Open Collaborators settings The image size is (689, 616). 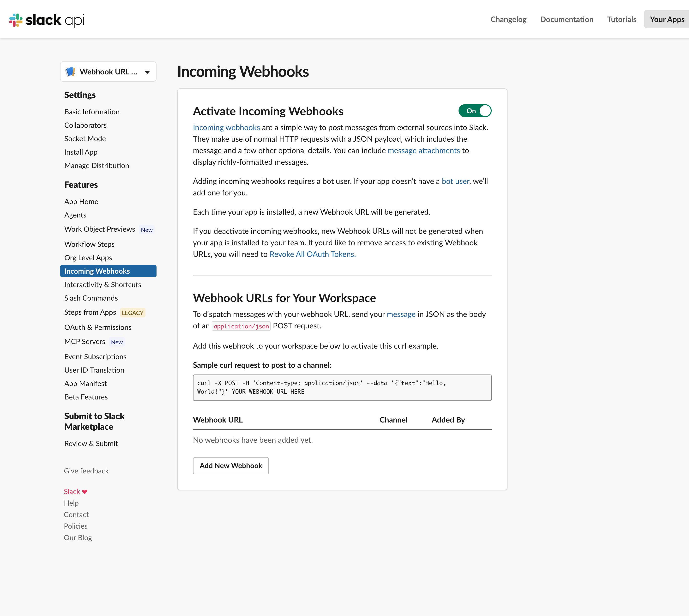(x=85, y=125)
